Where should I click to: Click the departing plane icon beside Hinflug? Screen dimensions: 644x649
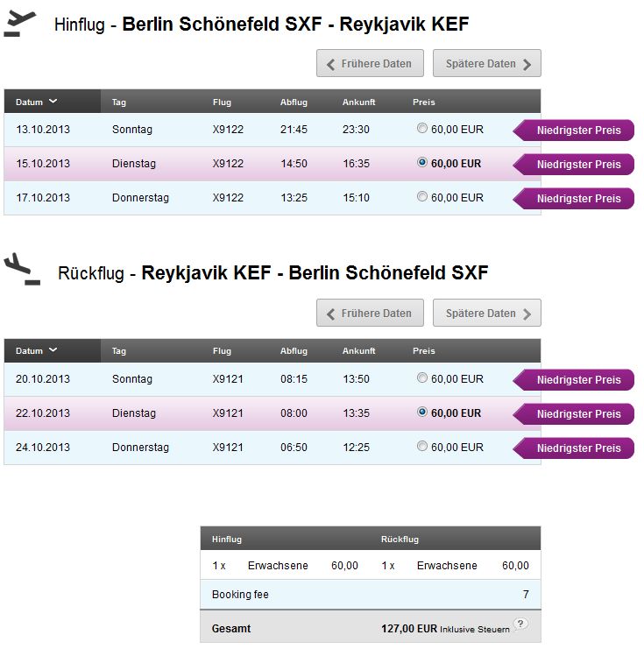19,24
